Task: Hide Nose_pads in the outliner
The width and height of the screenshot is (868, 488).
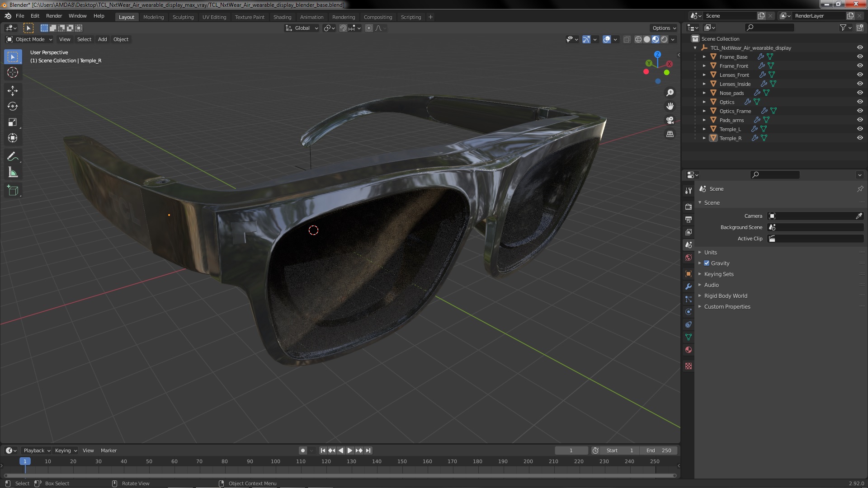Action: 860,93
